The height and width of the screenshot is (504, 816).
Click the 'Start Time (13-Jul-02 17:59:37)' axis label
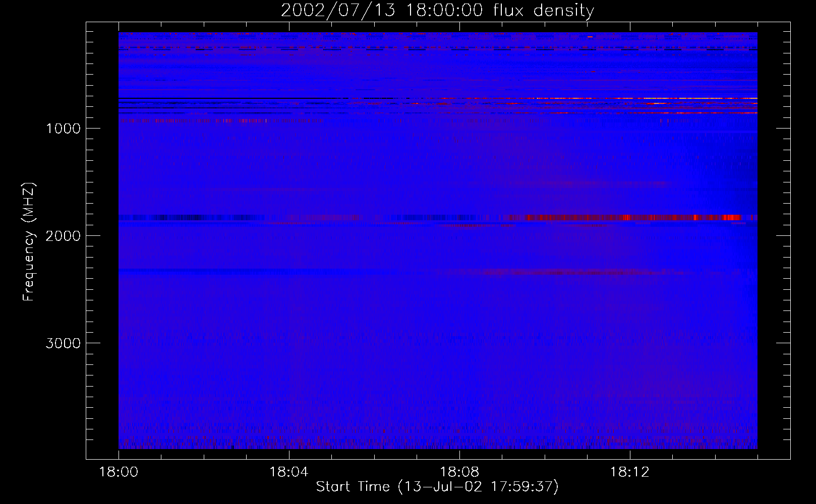click(x=437, y=487)
